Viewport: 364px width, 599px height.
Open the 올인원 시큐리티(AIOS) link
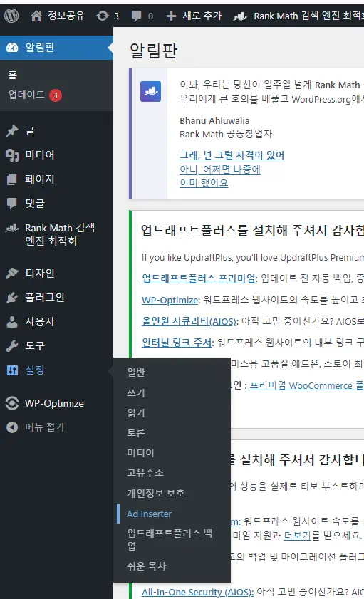pyautogui.click(x=189, y=321)
